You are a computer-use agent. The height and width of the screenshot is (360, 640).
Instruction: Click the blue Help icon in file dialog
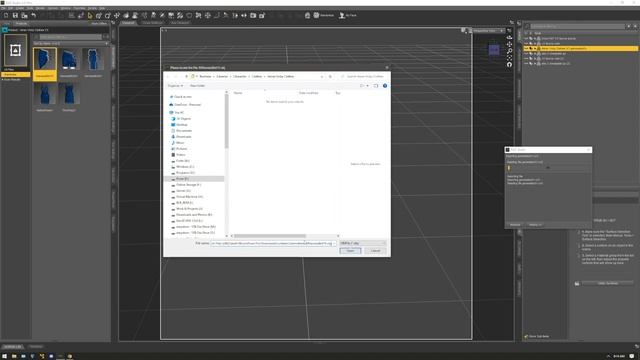[385, 86]
